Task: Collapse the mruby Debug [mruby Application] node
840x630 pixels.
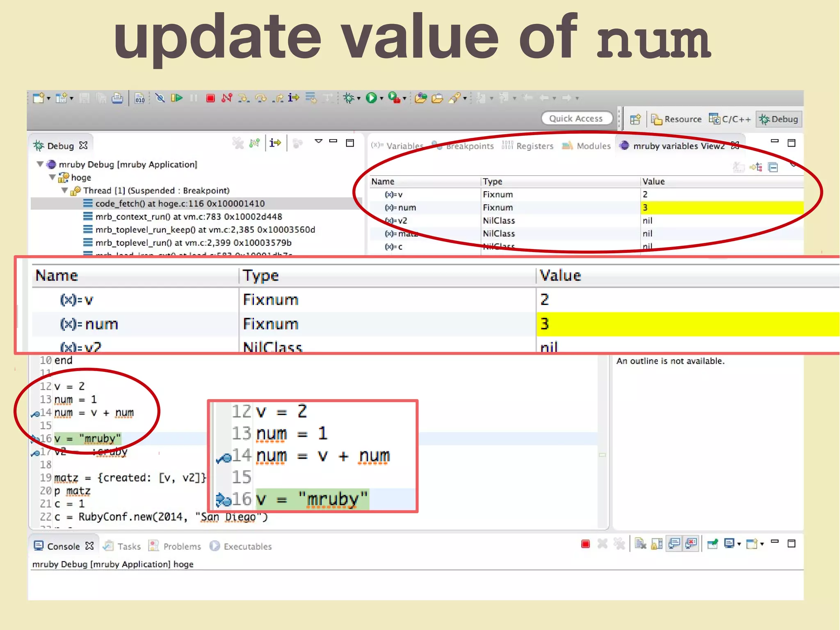Action: tap(40, 164)
